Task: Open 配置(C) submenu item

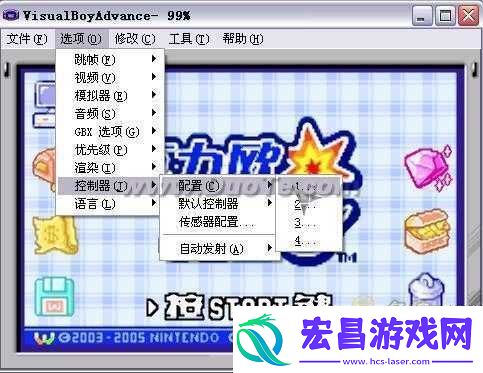Action: (219, 186)
